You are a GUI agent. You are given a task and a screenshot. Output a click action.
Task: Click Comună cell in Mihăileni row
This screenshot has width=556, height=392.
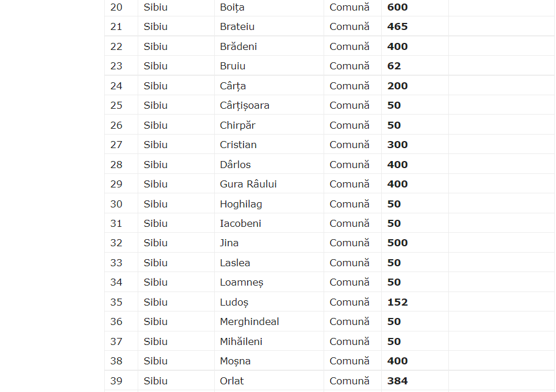pos(349,341)
